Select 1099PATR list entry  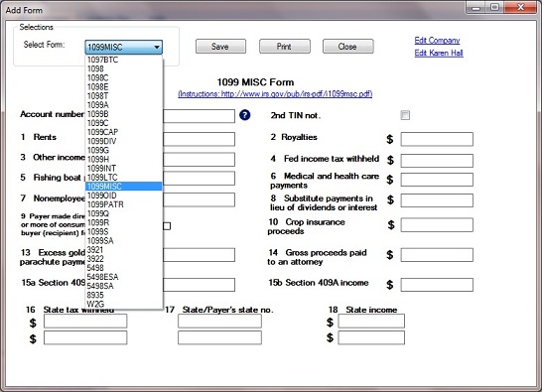click(x=123, y=204)
